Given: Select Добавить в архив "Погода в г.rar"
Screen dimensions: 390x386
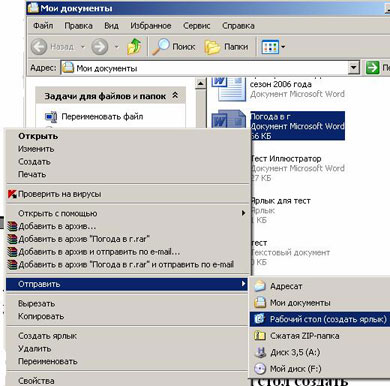Looking at the screenshot, I should (128, 239).
